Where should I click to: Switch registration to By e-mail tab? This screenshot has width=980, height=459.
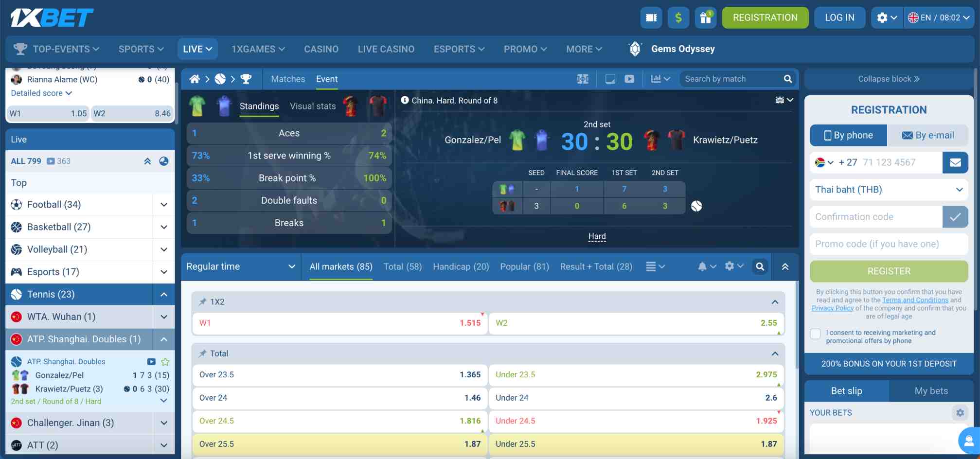928,135
